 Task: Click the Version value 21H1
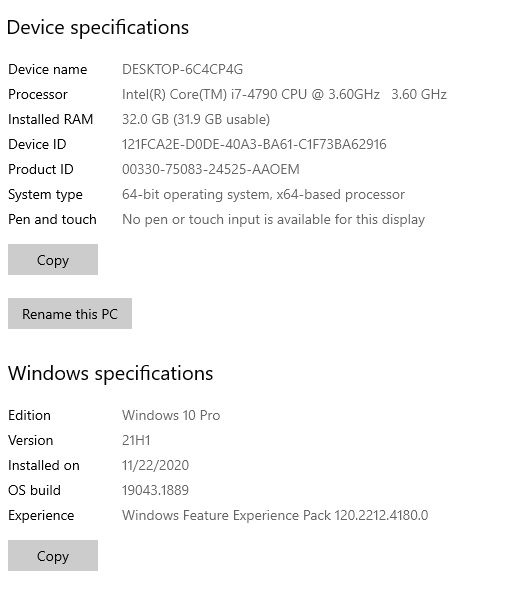click(x=136, y=440)
